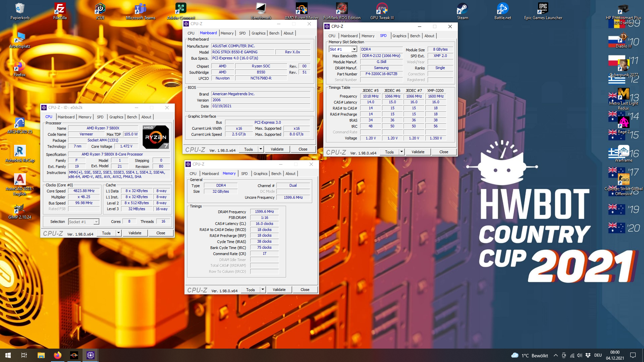644x362 pixels.
Task: Launch Cyberpunk 2077 desktop icon
Action: (x=623, y=68)
